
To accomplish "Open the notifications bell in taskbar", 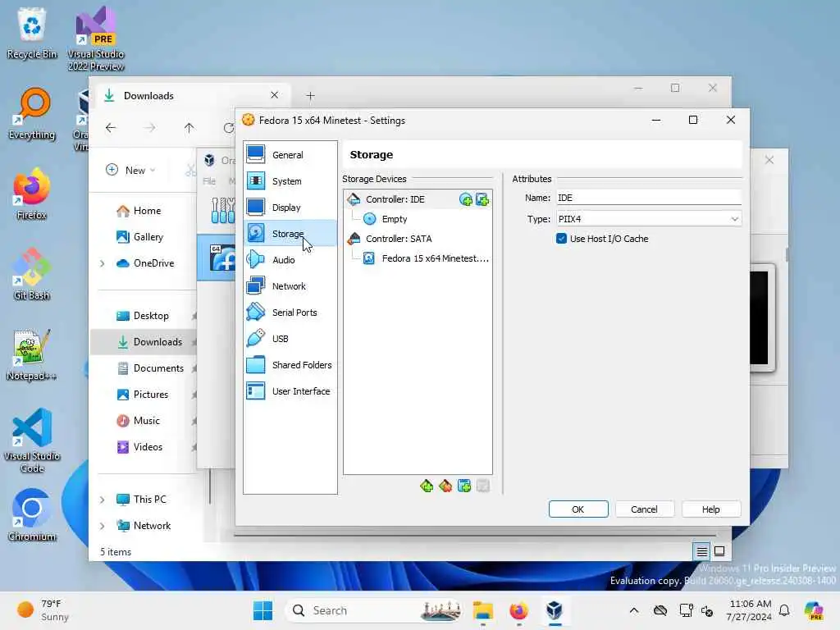I will (784, 610).
